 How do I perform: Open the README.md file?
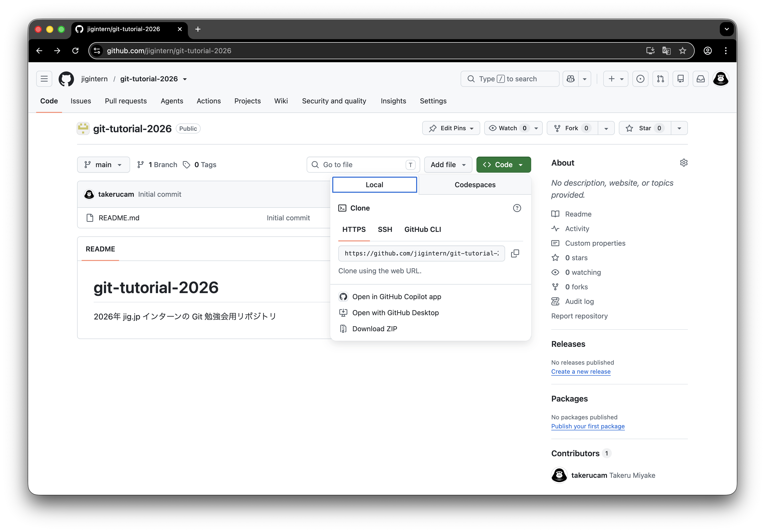pyautogui.click(x=119, y=218)
